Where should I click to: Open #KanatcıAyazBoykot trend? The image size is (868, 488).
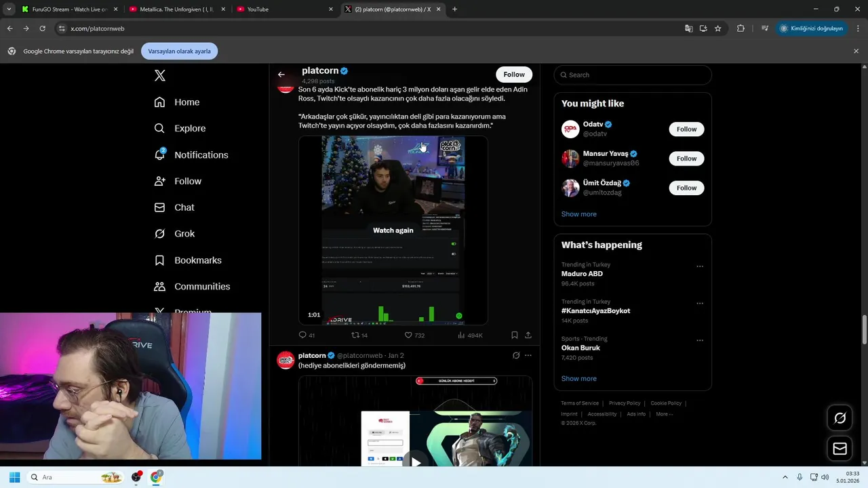coord(595,310)
